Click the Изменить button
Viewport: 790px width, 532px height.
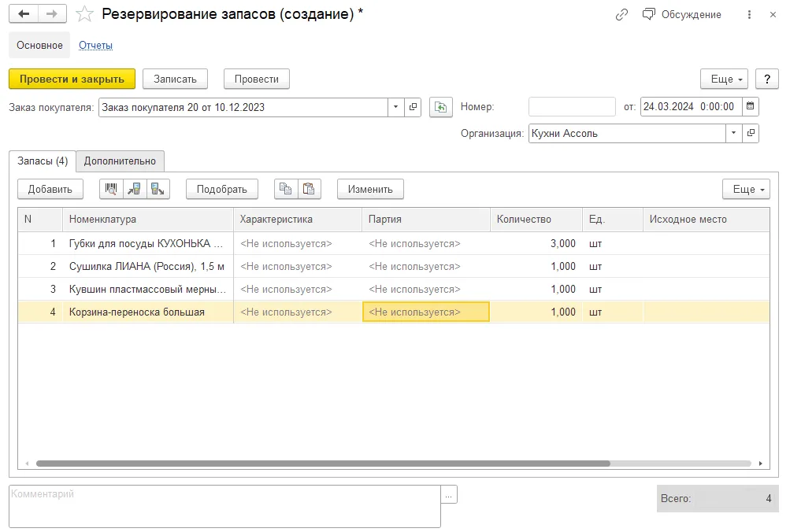370,189
